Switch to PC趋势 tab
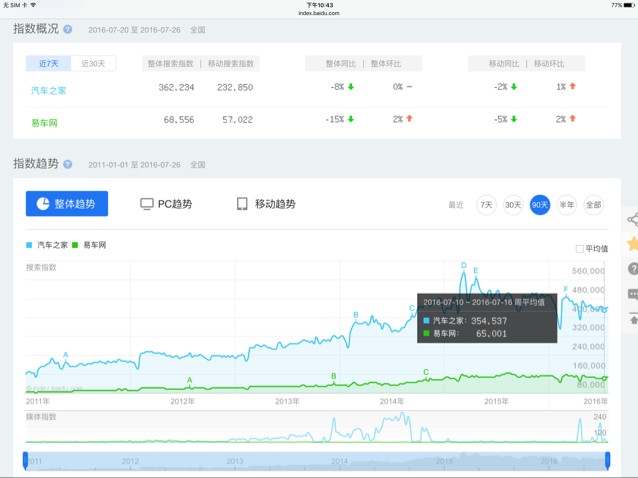 tap(166, 204)
